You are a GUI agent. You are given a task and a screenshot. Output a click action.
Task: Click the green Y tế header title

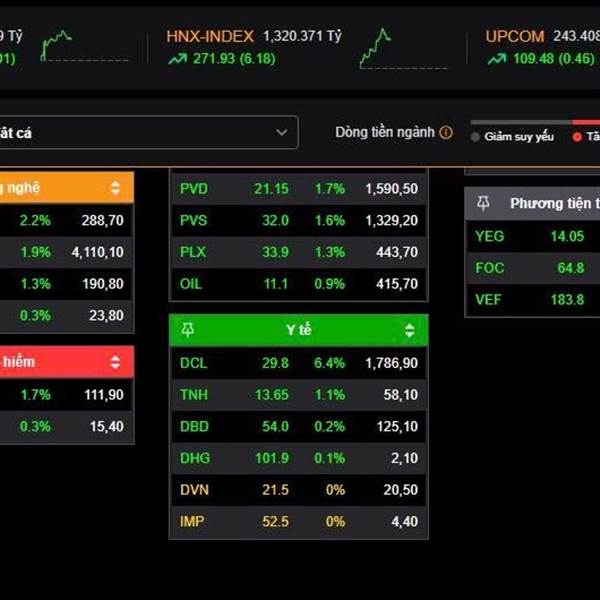click(298, 330)
